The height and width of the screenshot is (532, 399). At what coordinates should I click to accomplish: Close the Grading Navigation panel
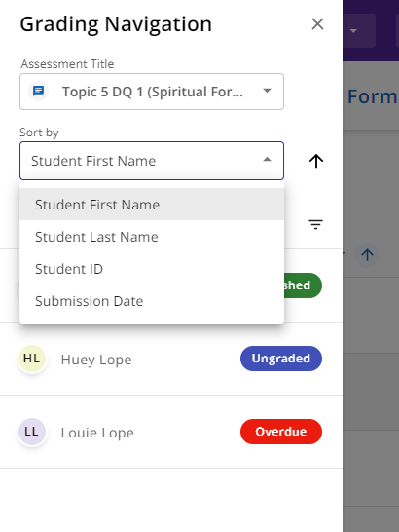317,24
